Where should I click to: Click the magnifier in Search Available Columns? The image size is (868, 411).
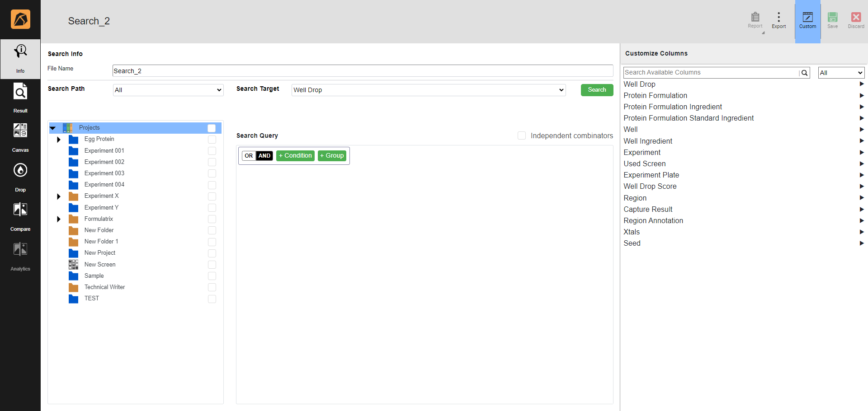click(804, 72)
